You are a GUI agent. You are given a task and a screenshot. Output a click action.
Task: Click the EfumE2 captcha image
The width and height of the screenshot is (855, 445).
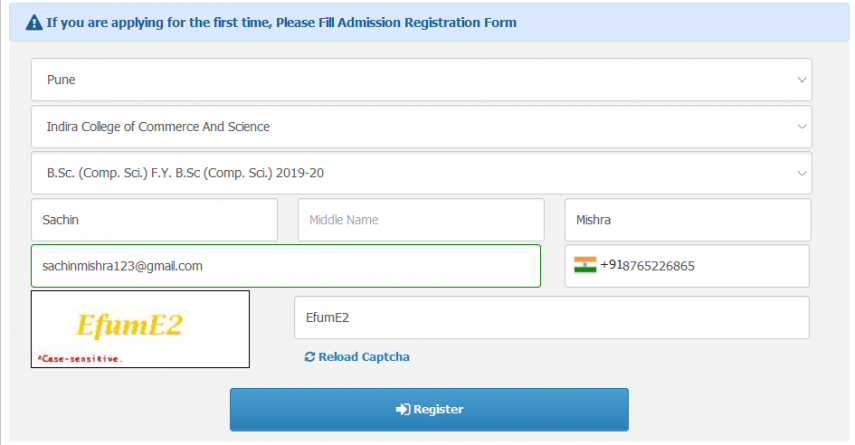pyautogui.click(x=140, y=329)
